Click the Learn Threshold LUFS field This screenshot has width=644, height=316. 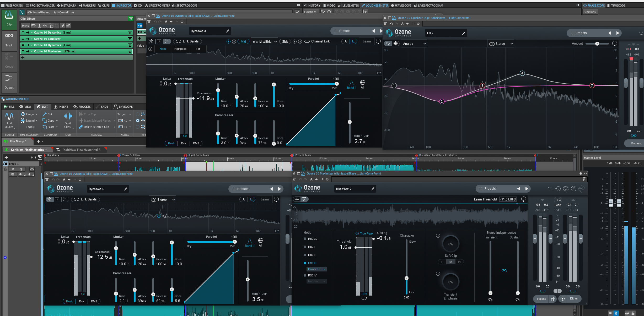pos(508,199)
